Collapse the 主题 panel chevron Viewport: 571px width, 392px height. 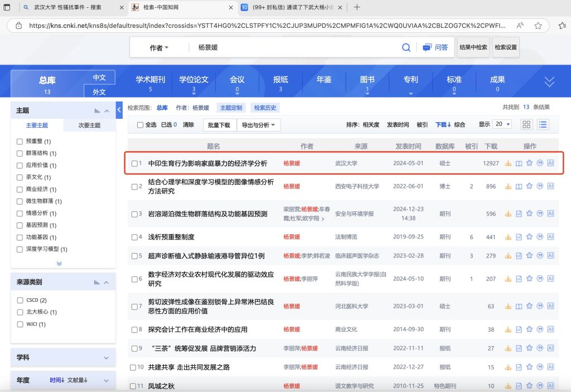click(107, 111)
